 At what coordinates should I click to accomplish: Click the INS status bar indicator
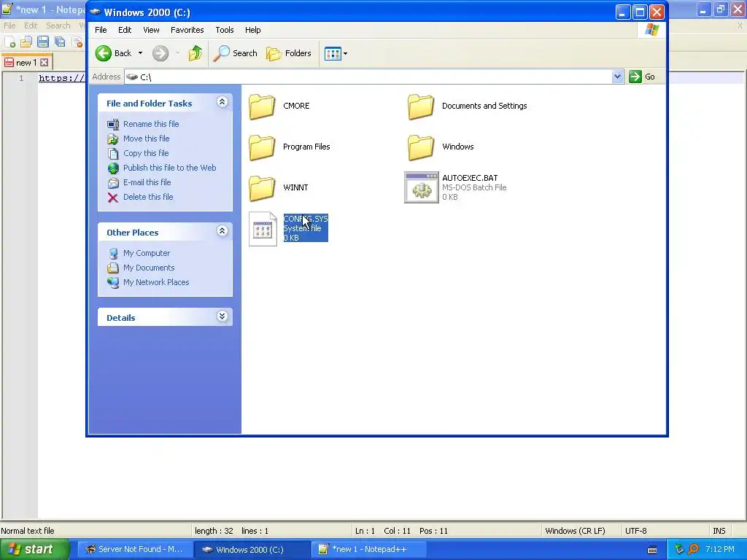coord(719,531)
